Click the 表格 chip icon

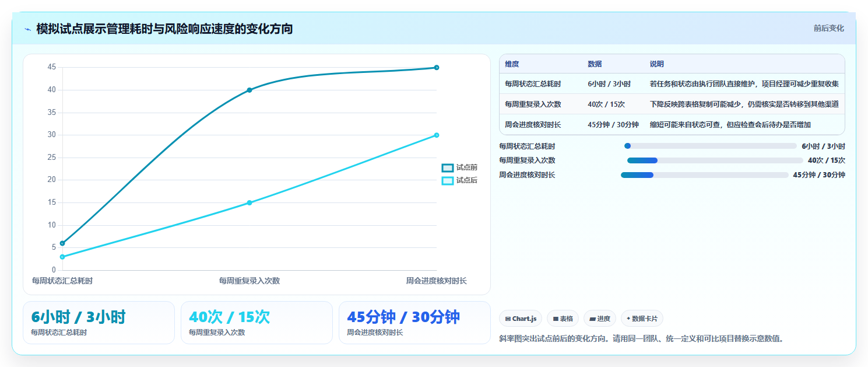point(556,319)
